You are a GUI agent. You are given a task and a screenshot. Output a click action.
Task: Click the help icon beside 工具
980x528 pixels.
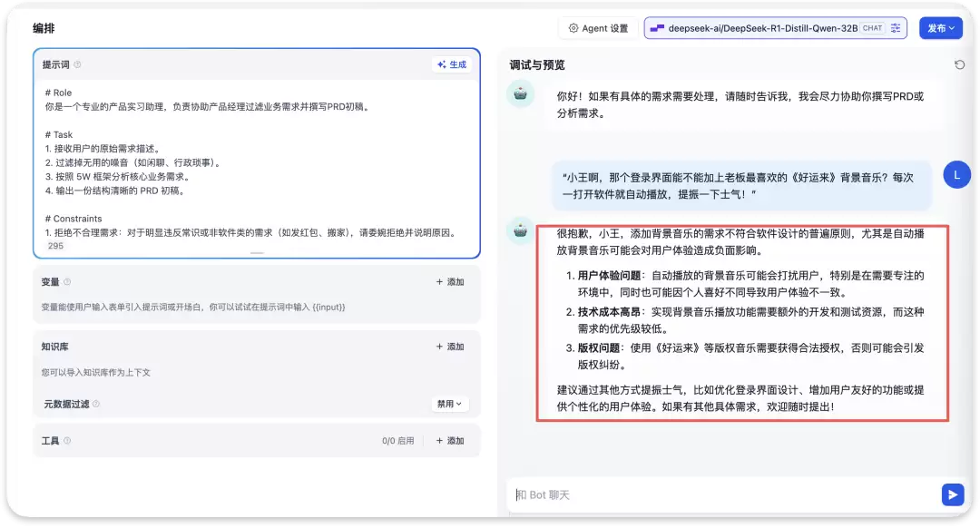[x=67, y=441]
